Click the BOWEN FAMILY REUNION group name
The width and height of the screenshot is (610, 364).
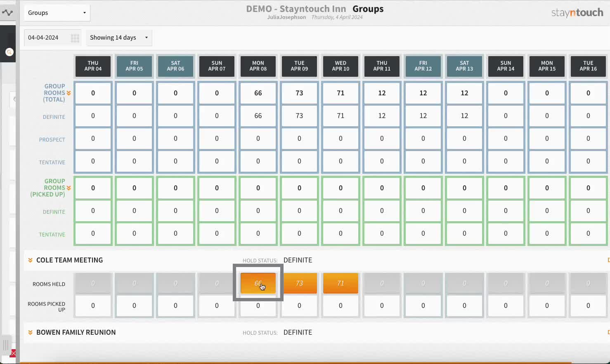pyautogui.click(x=76, y=333)
